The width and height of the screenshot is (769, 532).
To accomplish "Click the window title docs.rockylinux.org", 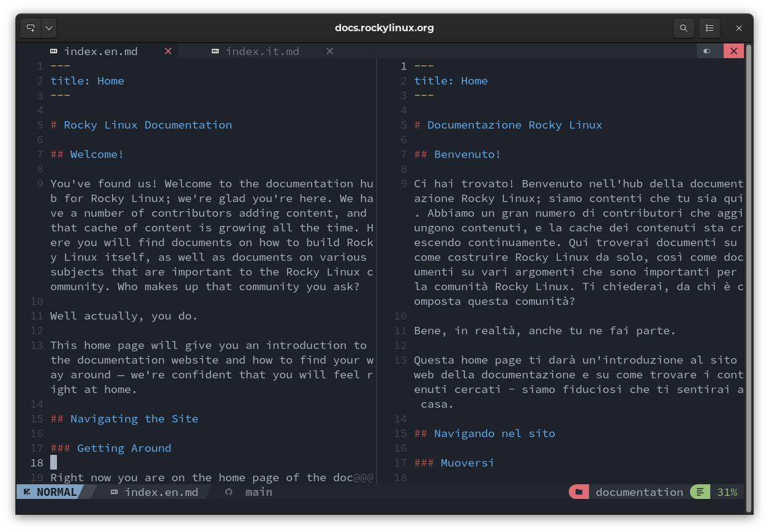I will tap(384, 28).
